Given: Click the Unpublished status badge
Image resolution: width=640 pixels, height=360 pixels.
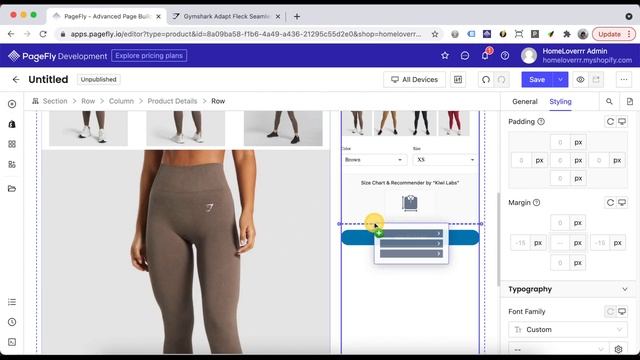Looking at the screenshot, I should pyautogui.click(x=98, y=80).
